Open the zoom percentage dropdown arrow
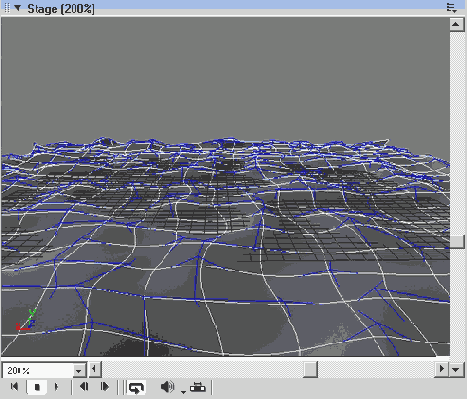 (79, 370)
